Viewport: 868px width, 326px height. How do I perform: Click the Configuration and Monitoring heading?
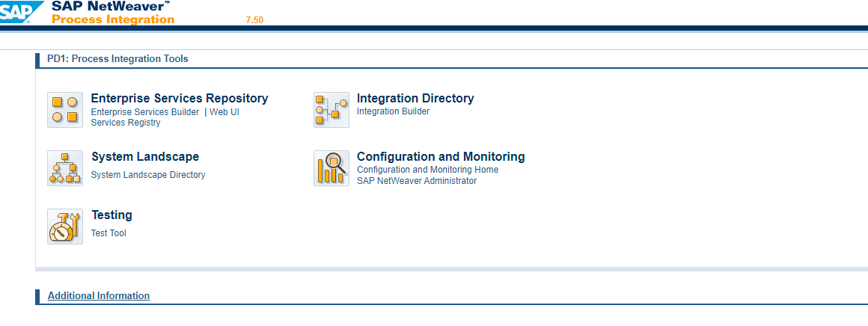441,156
